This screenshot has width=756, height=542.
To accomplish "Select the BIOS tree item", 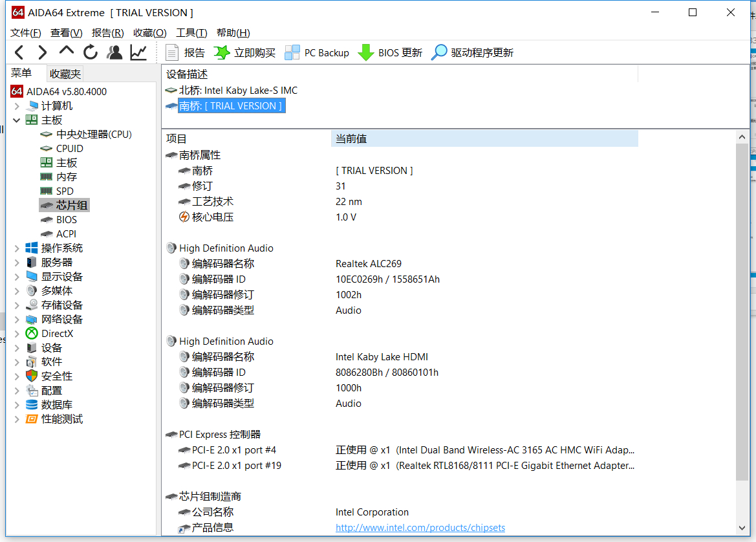I will pos(58,220).
